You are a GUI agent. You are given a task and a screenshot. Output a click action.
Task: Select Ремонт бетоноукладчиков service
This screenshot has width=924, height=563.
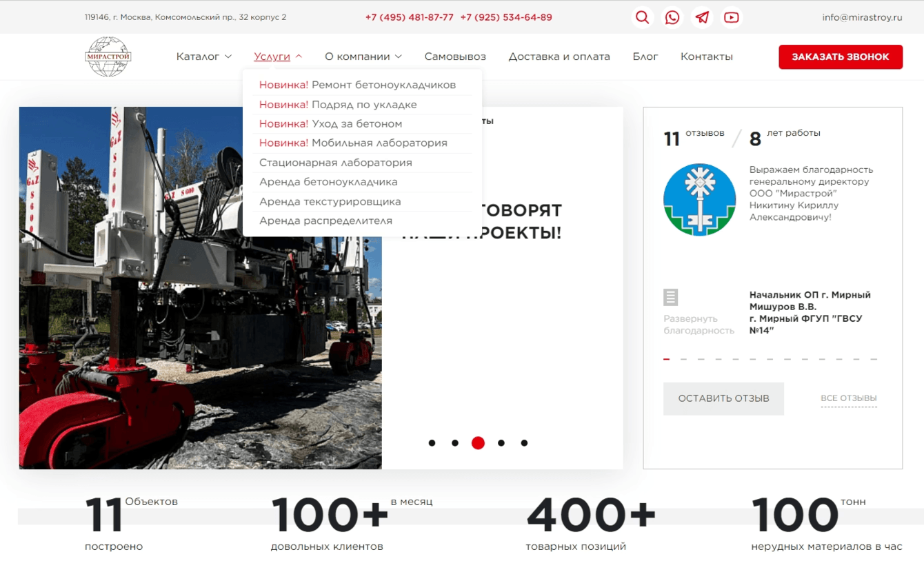[357, 85]
